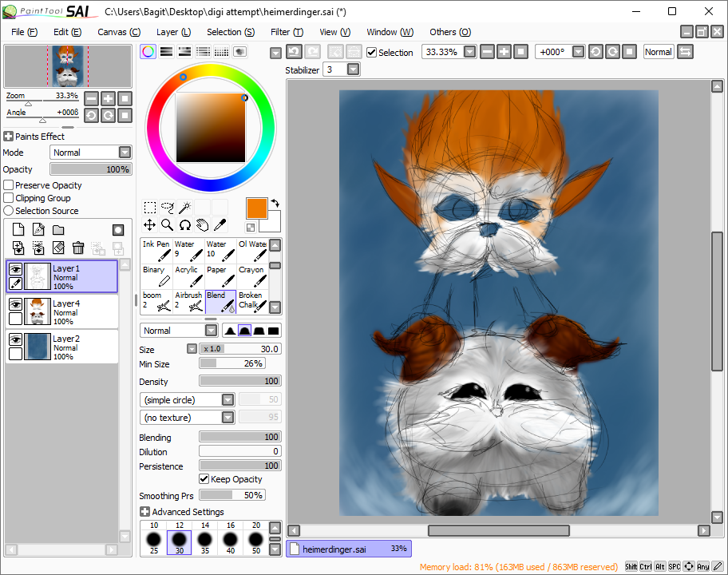The width and height of the screenshot is (728, 575).
Task: Open the Window menu
Action: (390, 32)
